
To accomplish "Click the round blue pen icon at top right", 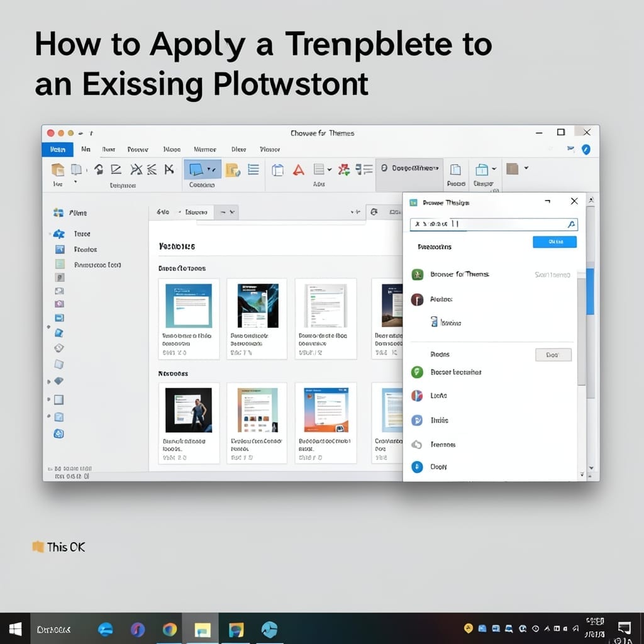I will [586, 150].
